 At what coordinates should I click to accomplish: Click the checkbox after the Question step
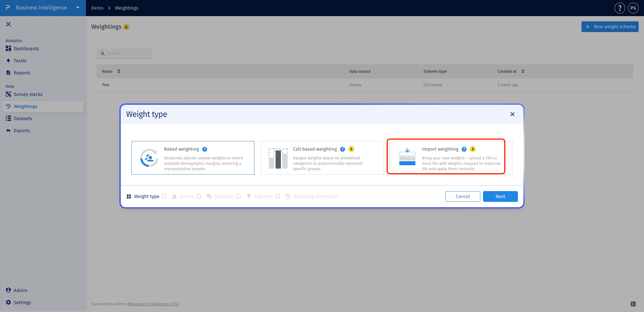point(238,196)
